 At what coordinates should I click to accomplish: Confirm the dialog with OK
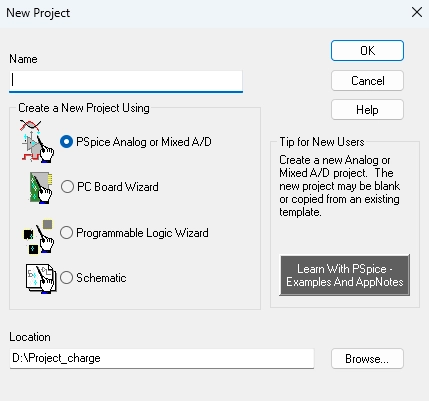point(367,51)
